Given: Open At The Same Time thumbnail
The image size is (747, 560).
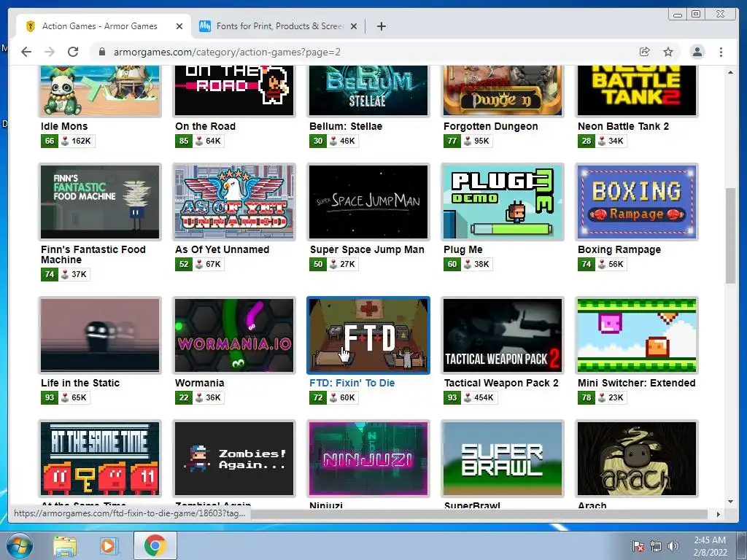Looking at the screenshot, I should tap(100, 459).
